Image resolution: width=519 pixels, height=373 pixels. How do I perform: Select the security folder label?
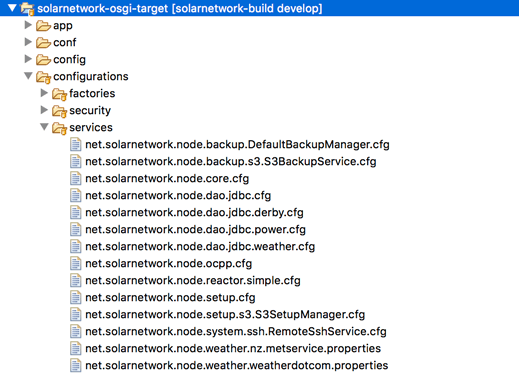point(90,111)
